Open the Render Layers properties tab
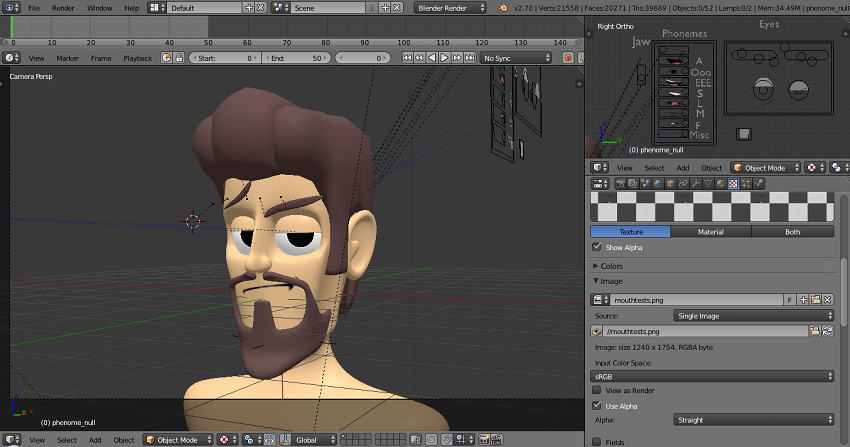 pyautogui.click(x=633, y=184)
